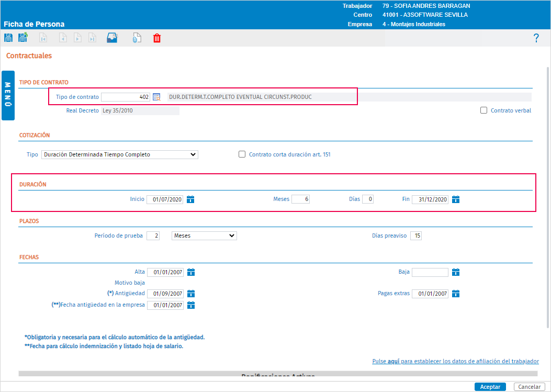The height and width of the screenshot is (392, 551).
Task: Click the Fin date field
Action: click(x=430, y=199)
